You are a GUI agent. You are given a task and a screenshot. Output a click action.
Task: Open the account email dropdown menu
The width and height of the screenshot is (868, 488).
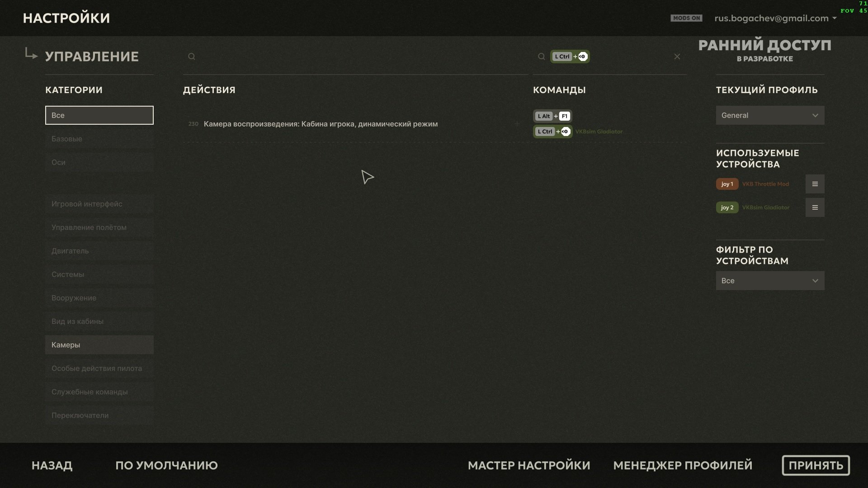point(775,18)
